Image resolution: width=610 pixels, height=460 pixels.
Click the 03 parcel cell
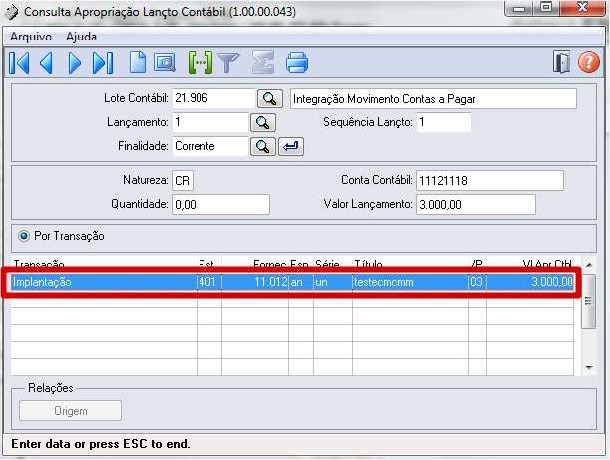point(477,282)
